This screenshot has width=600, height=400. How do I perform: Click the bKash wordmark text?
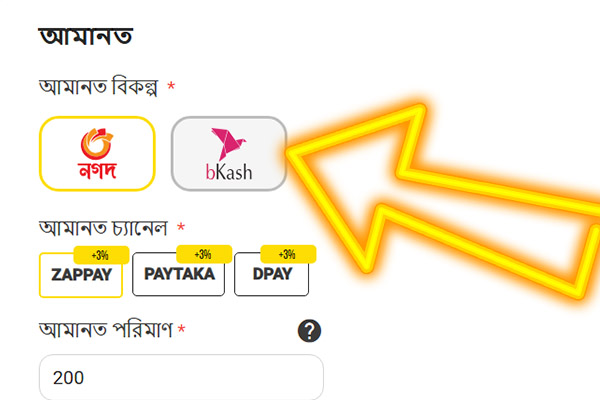(229, 172)
